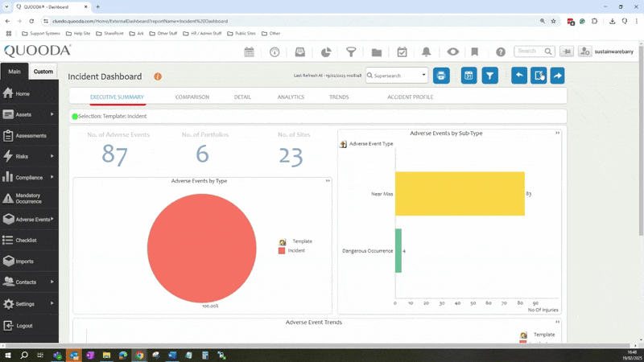This screenshot has width=644, height=362.
Task: Open the calendar icon in top toolbar
Action: tap(249, 51)
